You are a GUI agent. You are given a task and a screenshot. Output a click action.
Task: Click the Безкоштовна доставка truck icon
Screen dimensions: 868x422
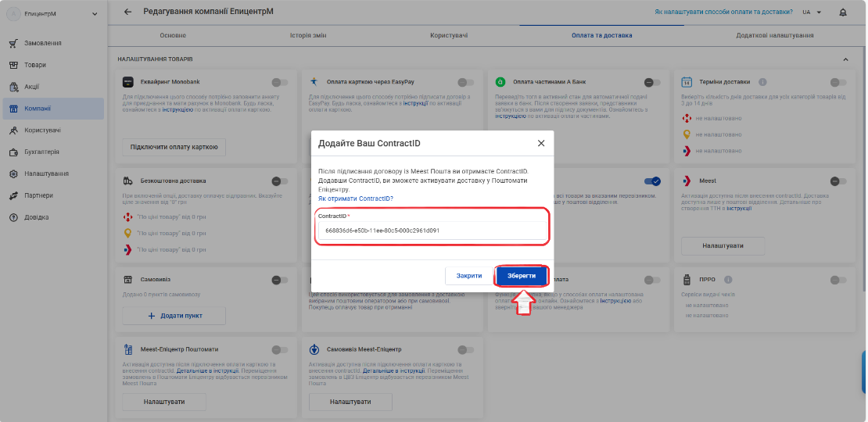128,181
